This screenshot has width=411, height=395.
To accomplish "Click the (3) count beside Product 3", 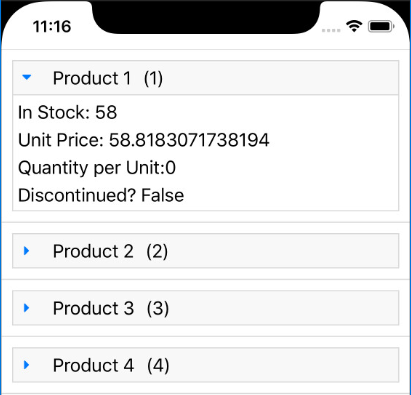I will pyautogui.click(x=158, y=309).
